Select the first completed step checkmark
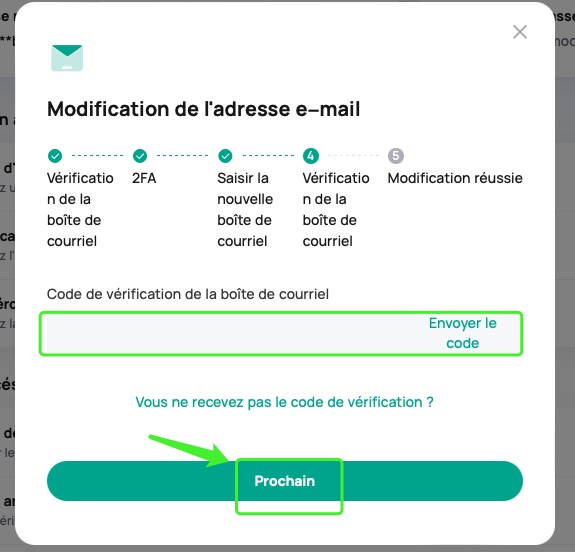Viewport: 575px width, 552px height. (55, 156)
